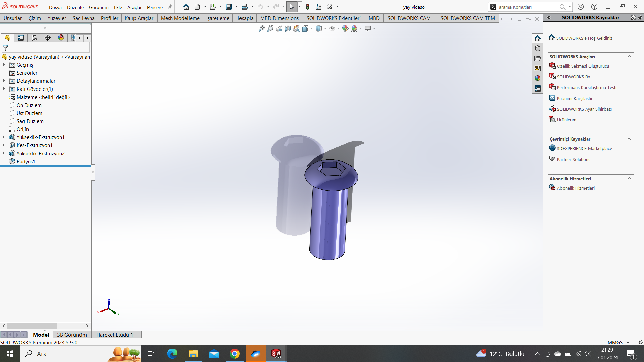The image size is (644, 362).
Task: Click the Edit Appearance icon
Action: [345, 29]
